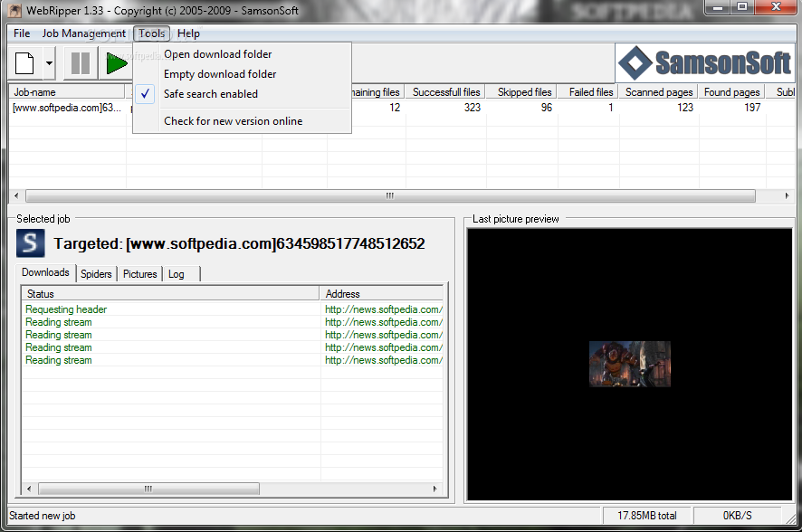
Task: Open the Help menu
Action: pos(188,33)
